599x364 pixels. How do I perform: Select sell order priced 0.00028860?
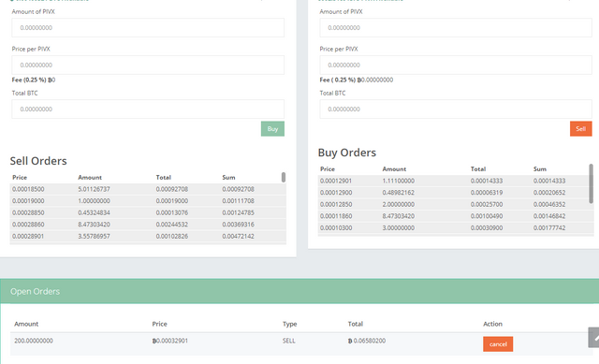click(x=148, y=225)
